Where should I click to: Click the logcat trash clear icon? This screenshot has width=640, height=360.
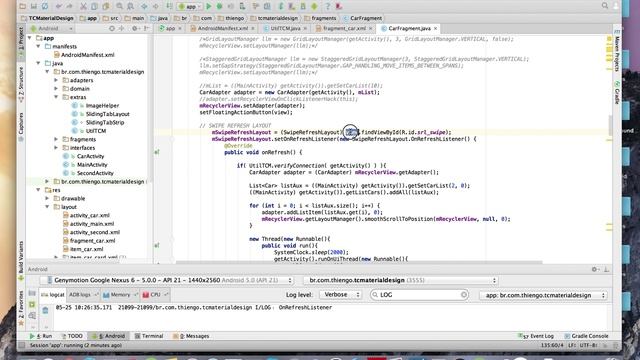pyautogui.click(x=45, y=311)
